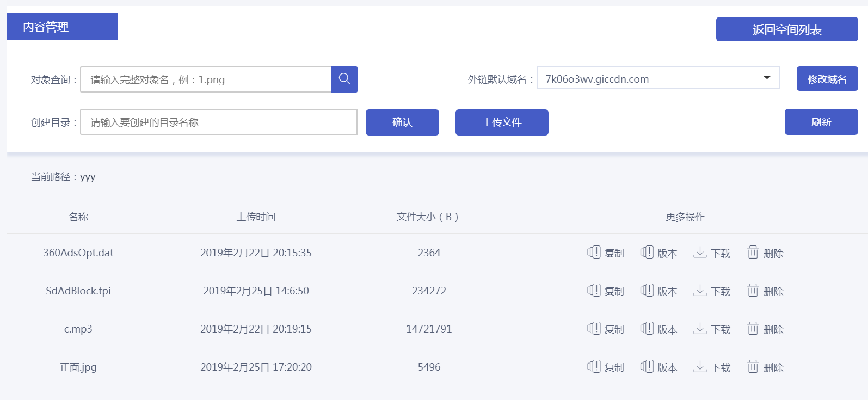Click copy icon for SdAdBlock.tpi

[594, 290]
